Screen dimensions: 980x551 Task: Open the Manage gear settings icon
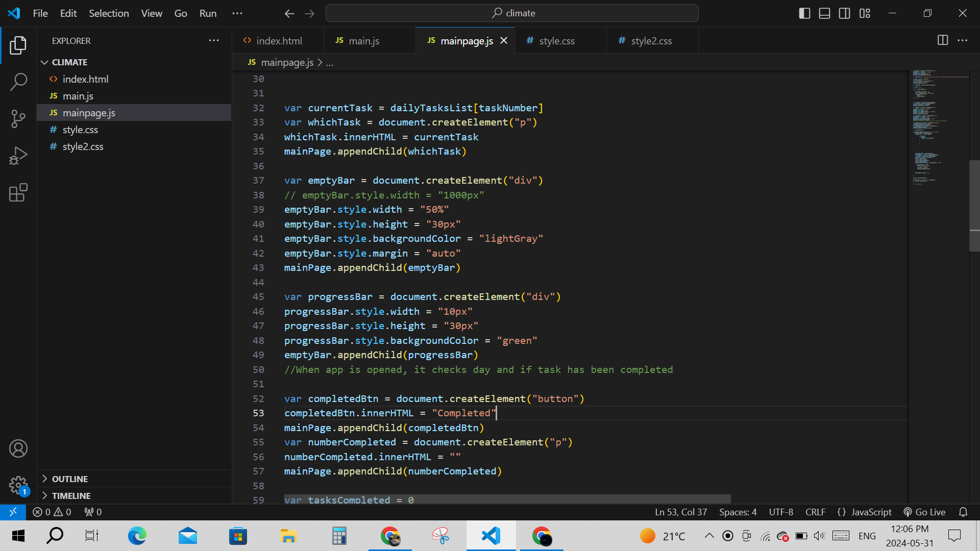(x=18, y=485)
